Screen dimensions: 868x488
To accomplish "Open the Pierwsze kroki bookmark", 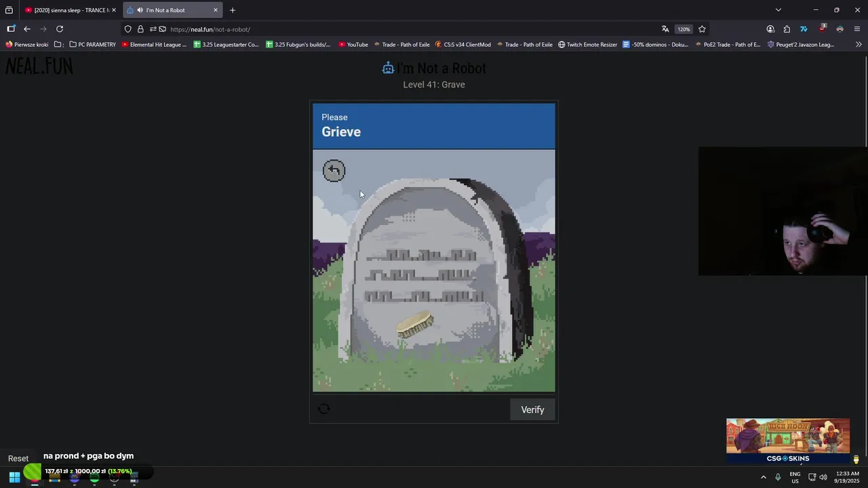I will 27,45.
